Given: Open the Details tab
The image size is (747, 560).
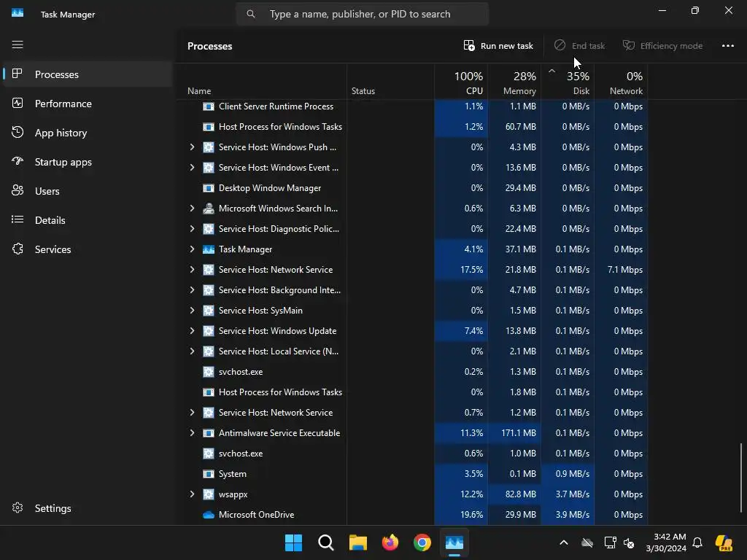Looking at the screenshot, I should [88, 220].
